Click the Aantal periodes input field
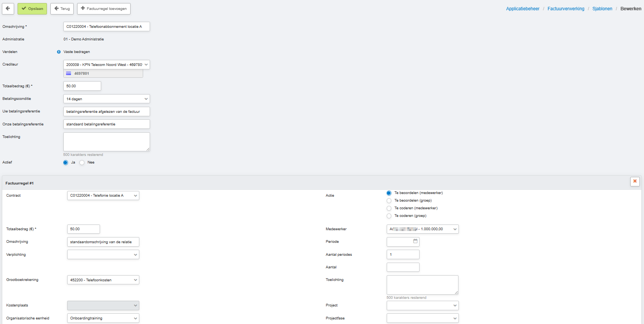 pyautogui.click(x=403, y=255)
